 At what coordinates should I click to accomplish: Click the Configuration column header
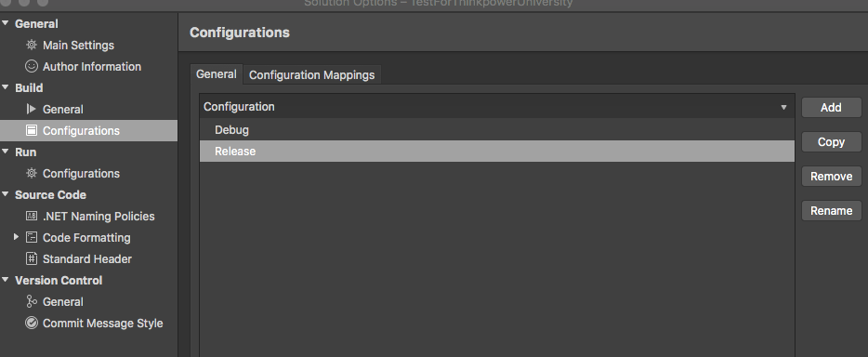click(497, 106)
